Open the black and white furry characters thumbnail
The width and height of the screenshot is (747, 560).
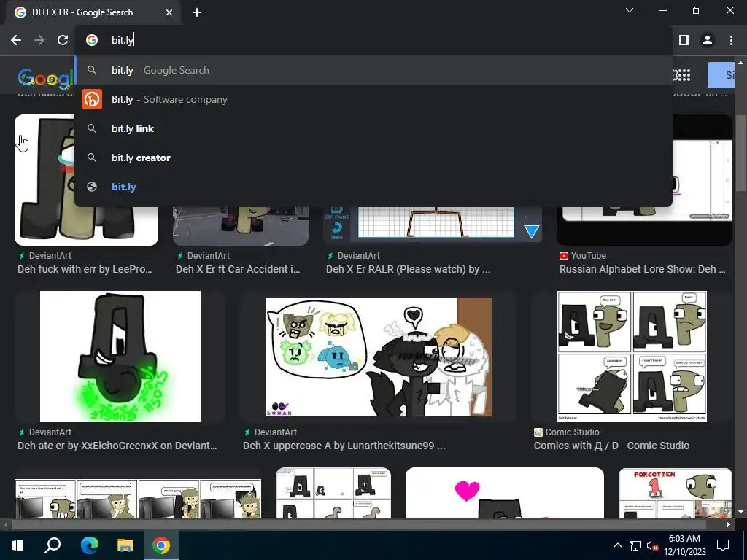coord(379,357)
